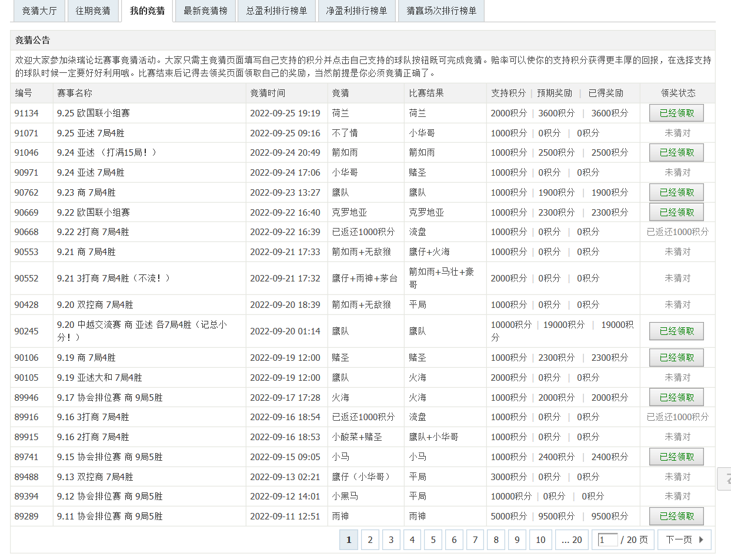Click the page number input field
This screenshot has height=560, width=731.
tap(607, 540)
